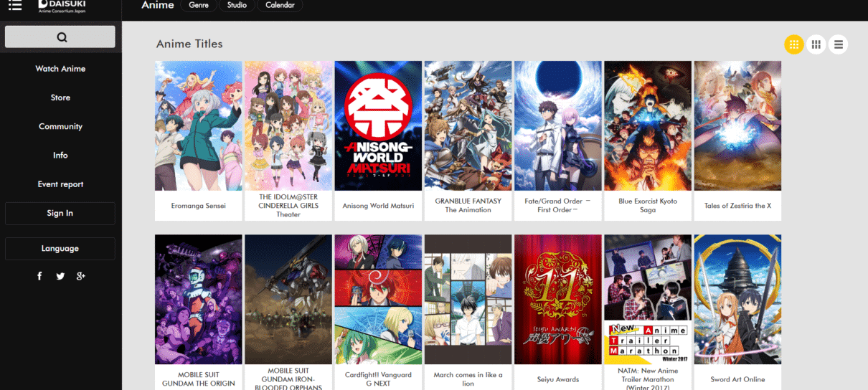
Task: Select the Sword Art Online poster
Action: coord(737,299)
